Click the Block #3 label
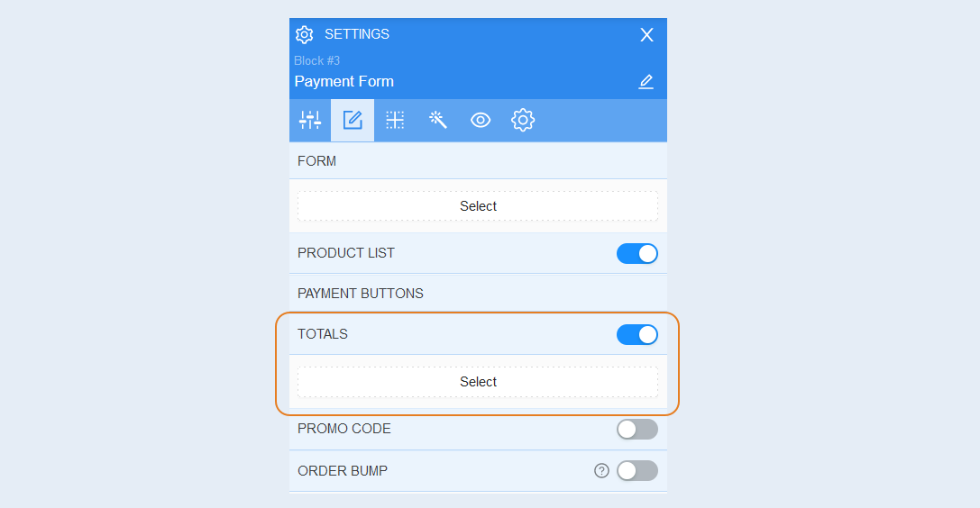Screen dimensions: 980x508 [x=316, y=60]
